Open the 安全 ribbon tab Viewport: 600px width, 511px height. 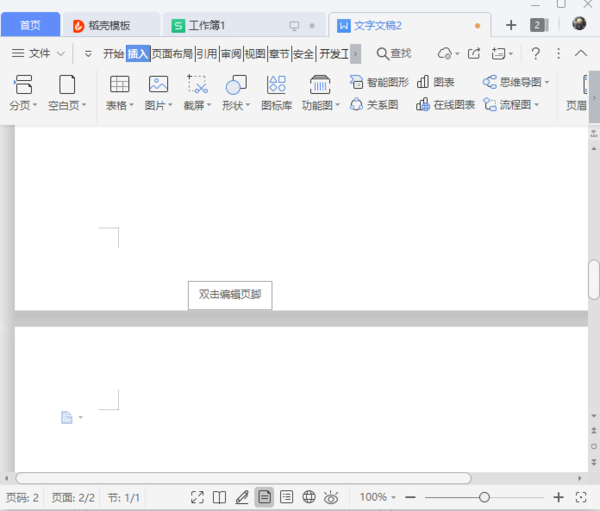[303, 54]
